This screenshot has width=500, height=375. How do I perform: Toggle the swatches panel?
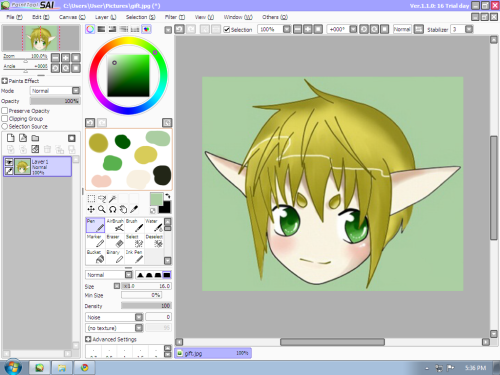point(135,29)
